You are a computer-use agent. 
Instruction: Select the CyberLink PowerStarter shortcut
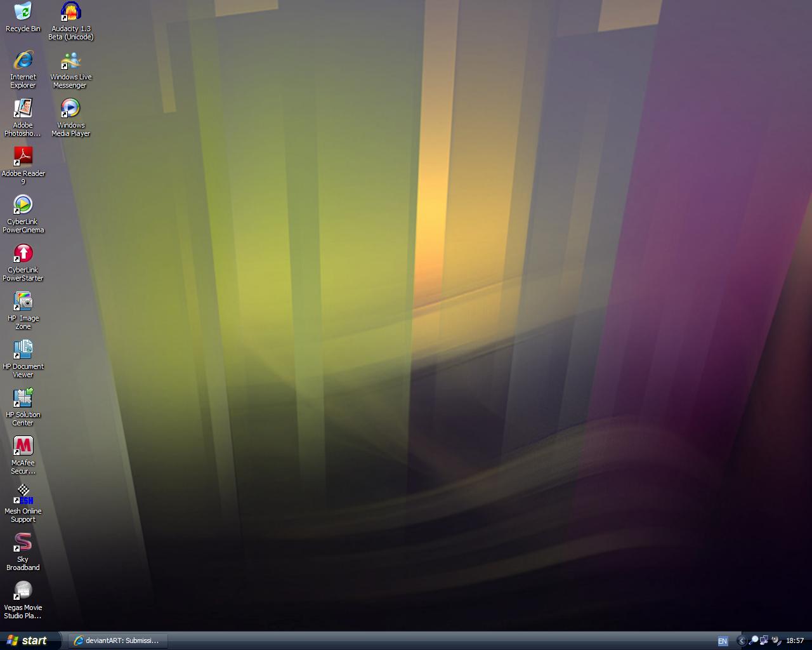(23, 262)
